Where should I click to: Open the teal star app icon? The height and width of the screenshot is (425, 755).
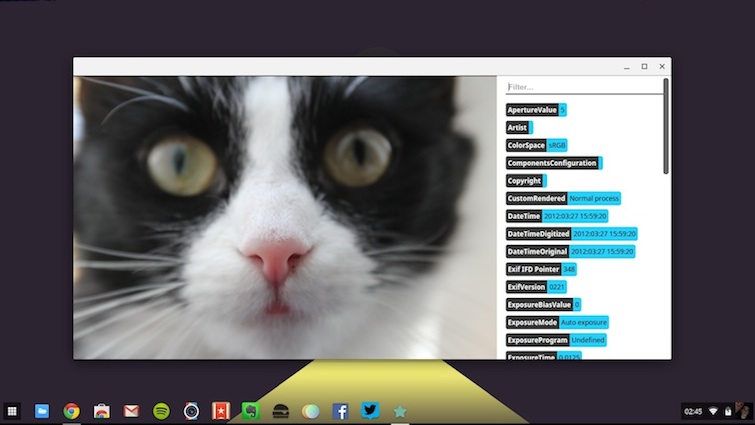point(400,412)
